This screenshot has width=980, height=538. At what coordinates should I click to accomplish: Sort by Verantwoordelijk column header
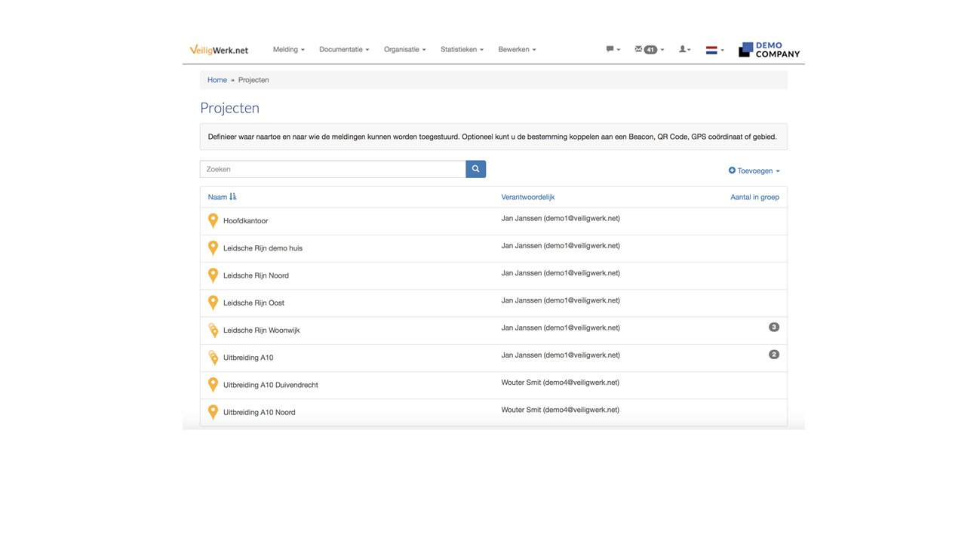(527, 197)
